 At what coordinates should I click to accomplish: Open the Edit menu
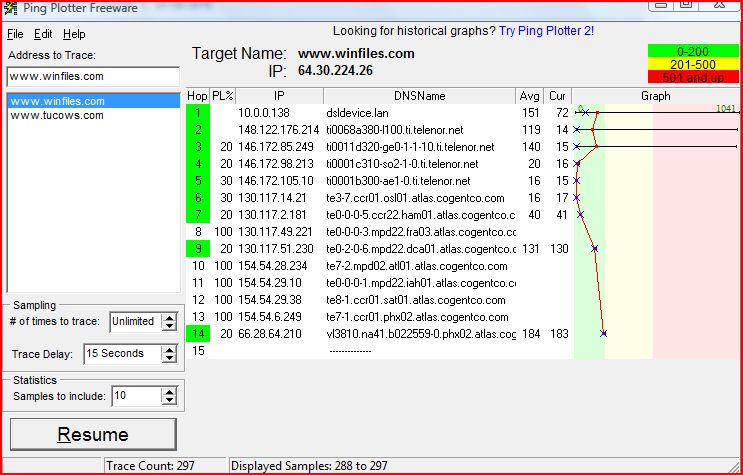tap(43, 34)
